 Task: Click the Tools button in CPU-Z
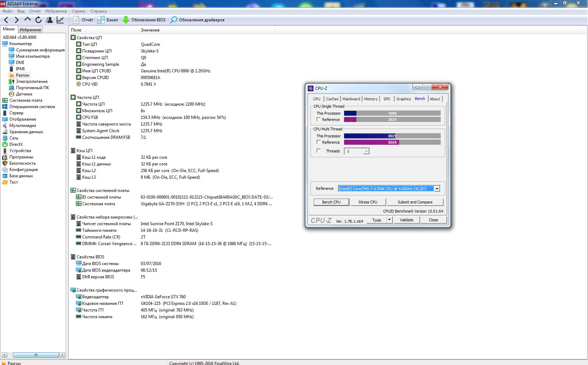coord(377,220)
